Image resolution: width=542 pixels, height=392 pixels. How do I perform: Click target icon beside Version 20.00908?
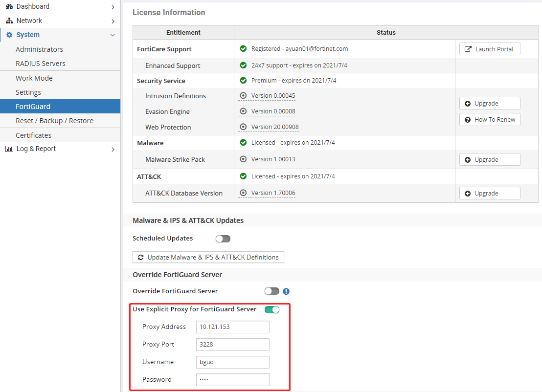243,127
